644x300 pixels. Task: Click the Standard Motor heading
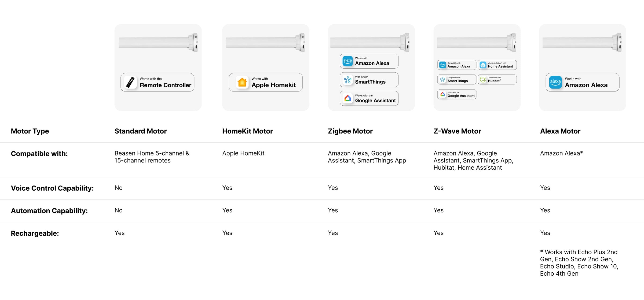coord(140,131)
